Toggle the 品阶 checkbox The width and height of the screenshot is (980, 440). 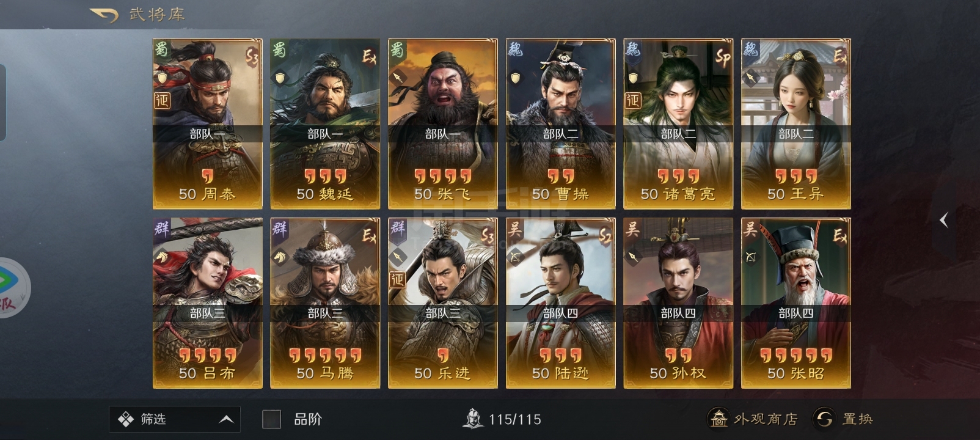(x=271, y=419)
